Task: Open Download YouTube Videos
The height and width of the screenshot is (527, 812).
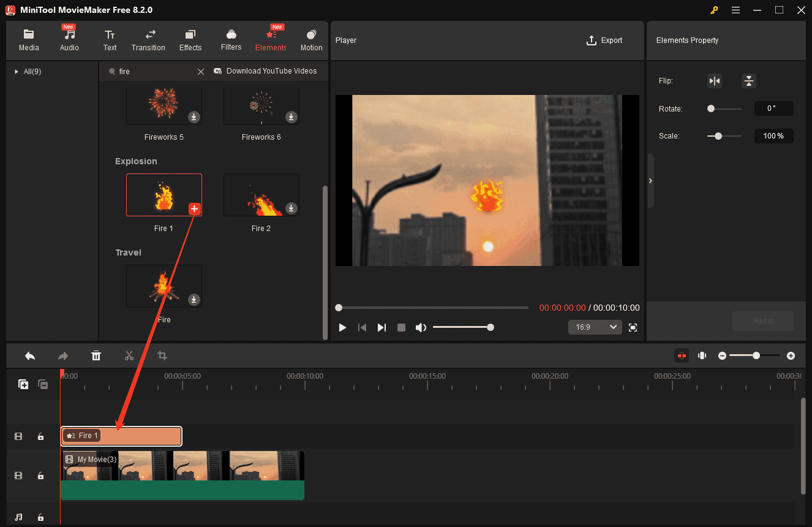Action: [x=265, y=71]
